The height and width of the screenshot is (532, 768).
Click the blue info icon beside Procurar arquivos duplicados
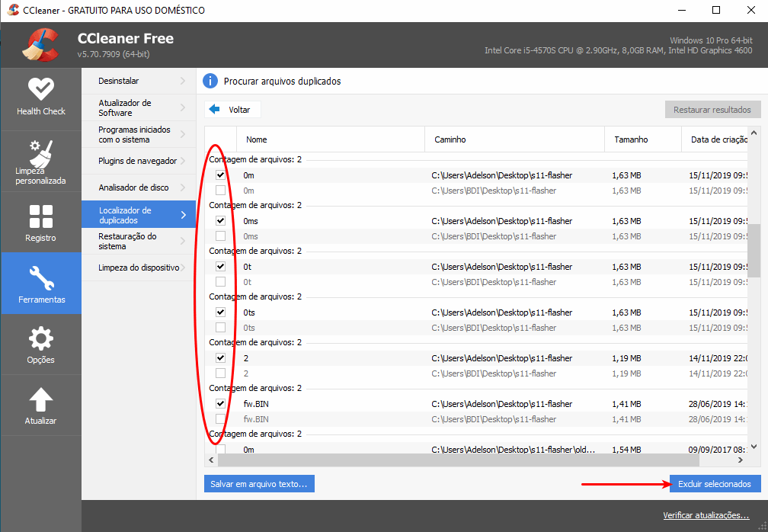coord(210,81)
